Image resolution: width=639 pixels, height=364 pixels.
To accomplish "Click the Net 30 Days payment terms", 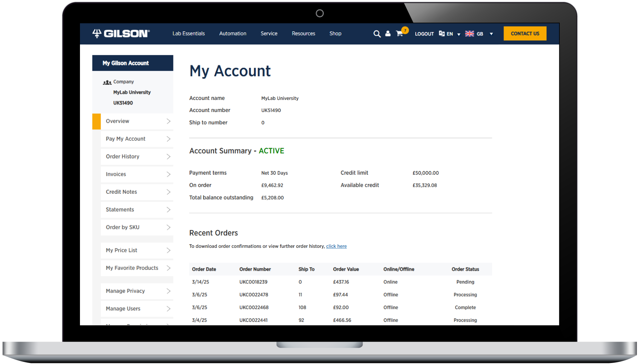I will point(274,173).
